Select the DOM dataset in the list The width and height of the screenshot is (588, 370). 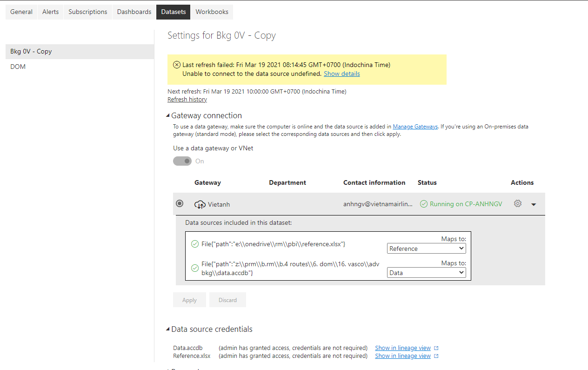(x=80, y=67)
